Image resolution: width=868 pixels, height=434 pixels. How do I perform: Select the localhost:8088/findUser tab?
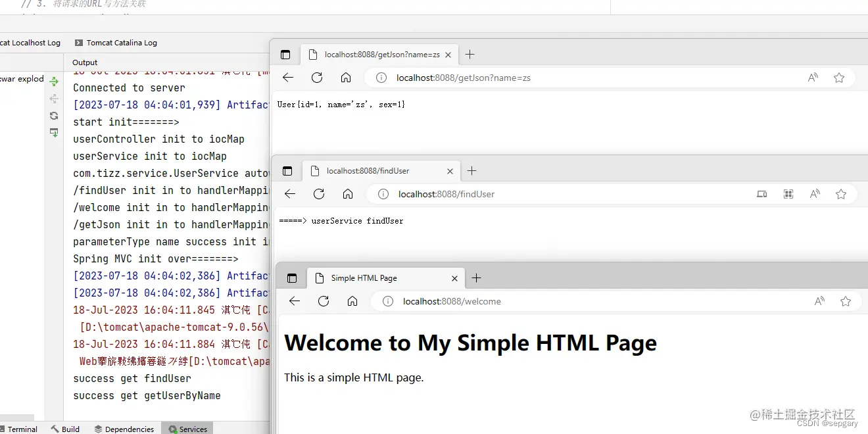(x=381, y=171)
